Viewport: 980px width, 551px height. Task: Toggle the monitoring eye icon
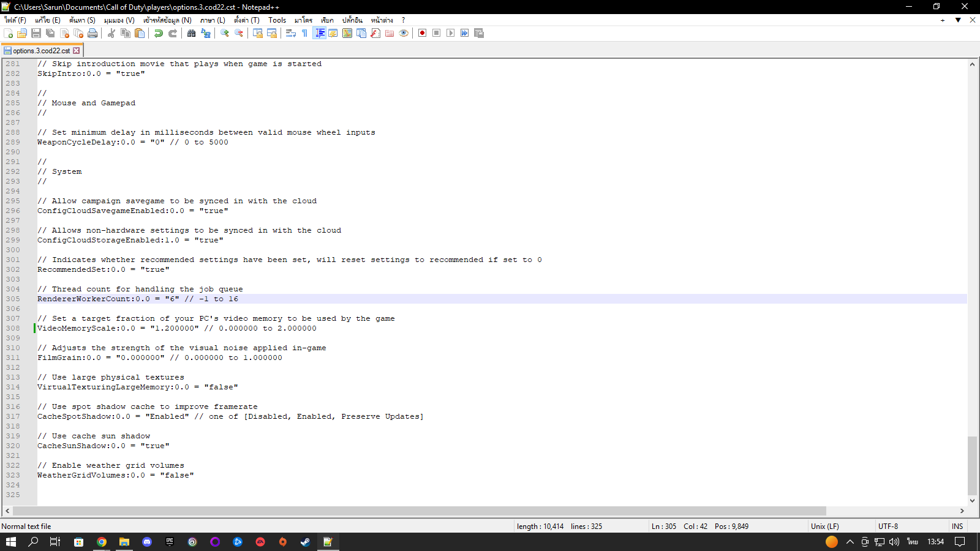tap(404, 33)
